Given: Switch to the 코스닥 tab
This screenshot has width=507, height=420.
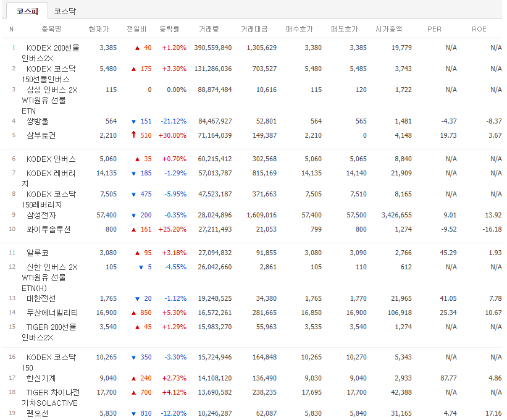Looking at the screenshot, I should (x=65, y=11).
